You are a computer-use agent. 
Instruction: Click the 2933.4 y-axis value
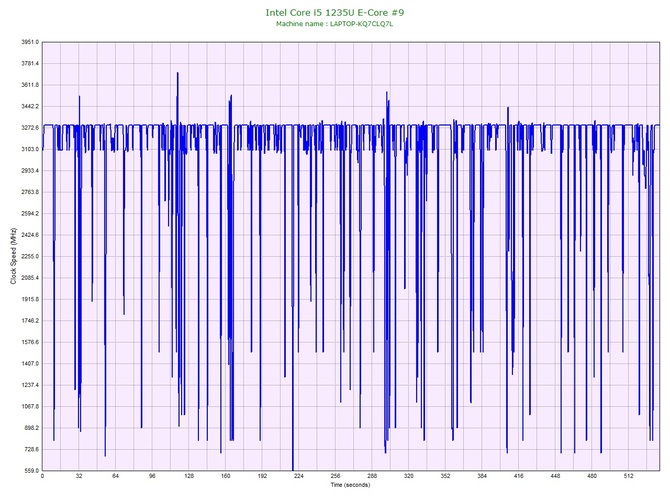(30, 171)
